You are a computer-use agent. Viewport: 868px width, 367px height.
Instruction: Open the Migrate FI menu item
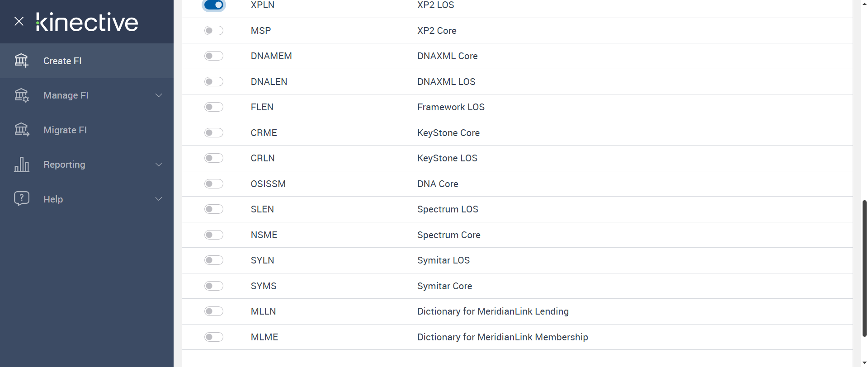(x=65, y=130)
